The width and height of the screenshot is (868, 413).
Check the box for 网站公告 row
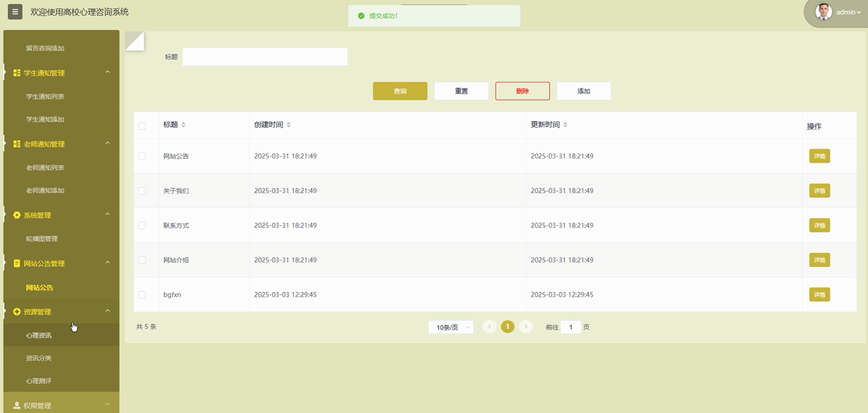(142, 156)
